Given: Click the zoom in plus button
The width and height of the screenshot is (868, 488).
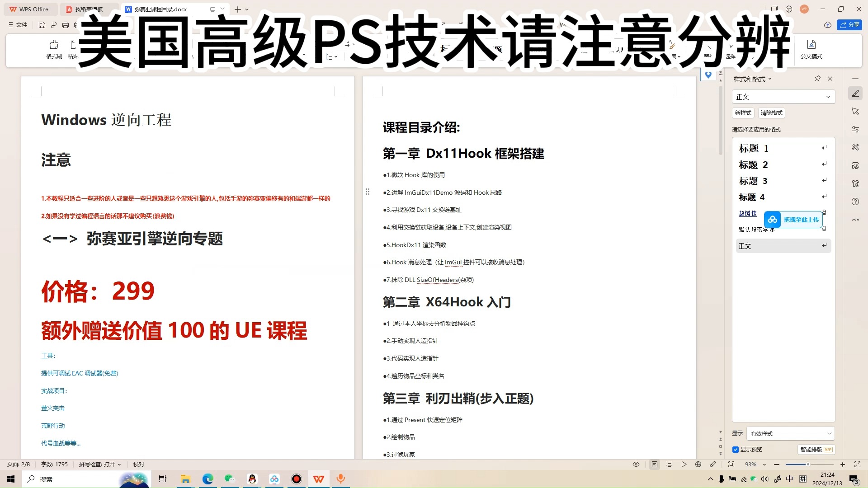Looking at the screenshot, I should point(843,465).
